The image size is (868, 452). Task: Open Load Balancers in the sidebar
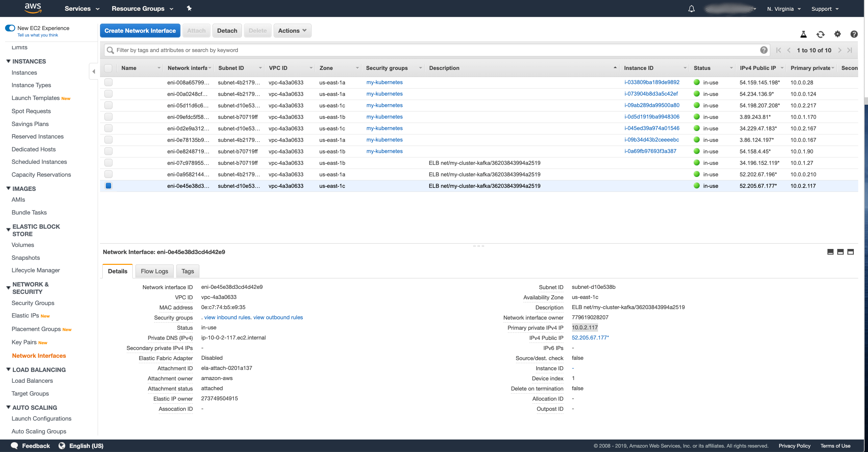(x=32, y=381)
